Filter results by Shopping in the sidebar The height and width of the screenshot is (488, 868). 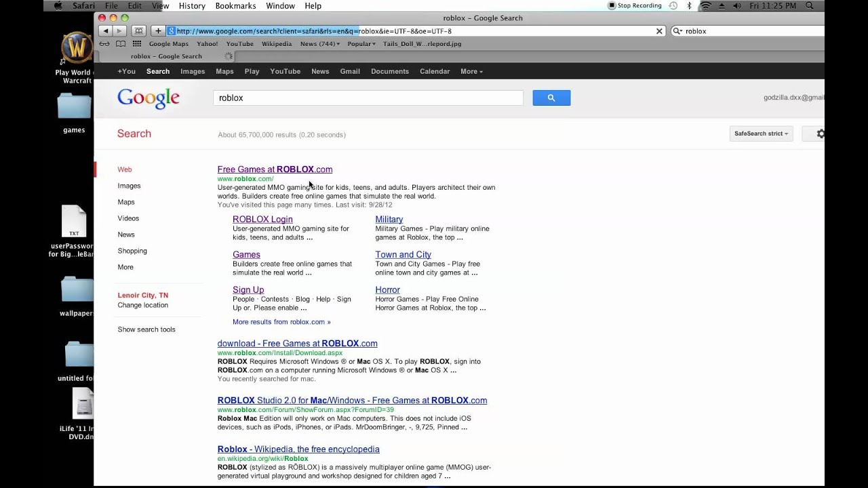[132, 251]
